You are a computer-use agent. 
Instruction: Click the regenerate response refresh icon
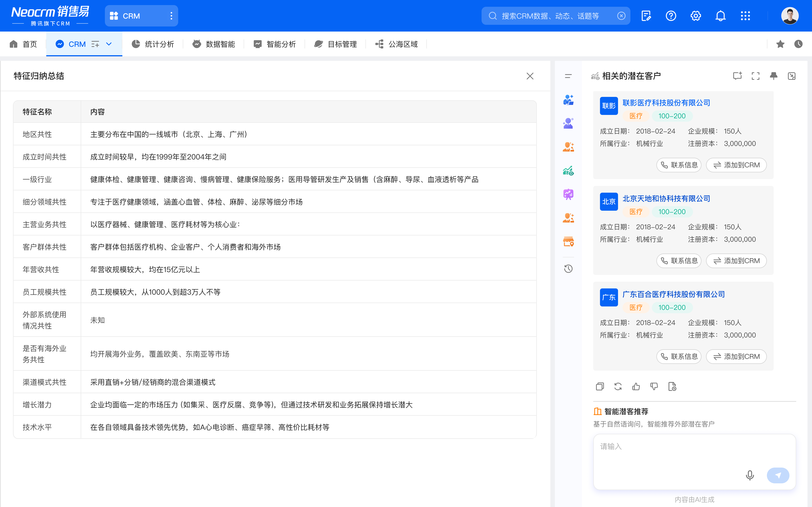coord(618,387)
